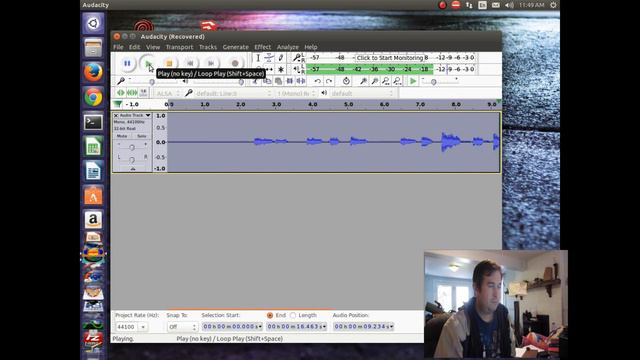The height and width of the screenshot is (360, 640).
Task: Open the Effect menu
Action: click(262, 47)
